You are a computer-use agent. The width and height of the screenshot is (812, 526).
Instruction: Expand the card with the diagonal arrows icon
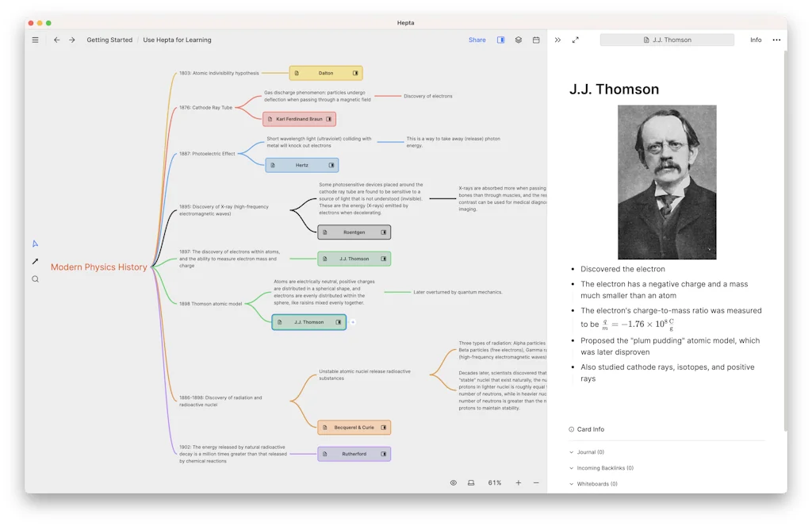click(576, 39)
